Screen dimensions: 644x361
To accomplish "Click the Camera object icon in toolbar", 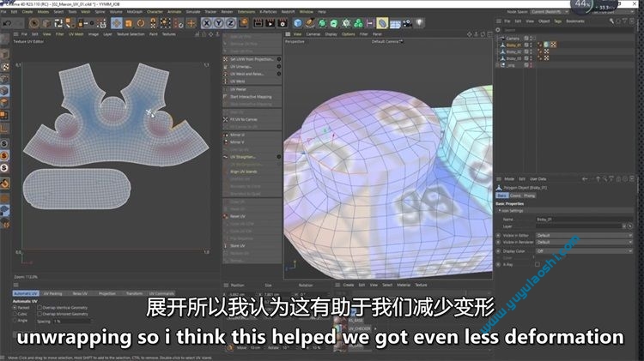I will (407, 23).
